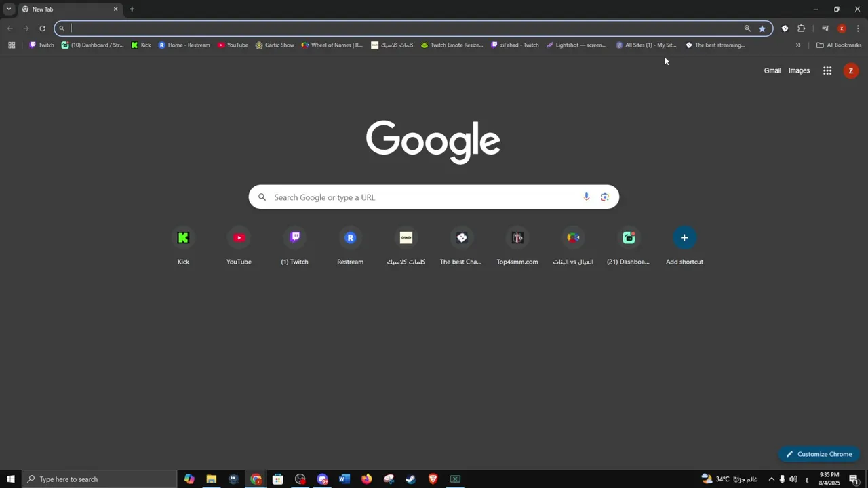Open Steam from the taskbar
Viewport: 868px width, 488px height.
click(411, 479)
